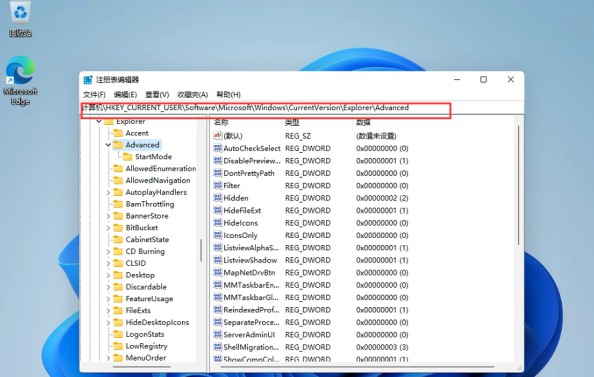Click the StartMode folder icon

(128, 156)
